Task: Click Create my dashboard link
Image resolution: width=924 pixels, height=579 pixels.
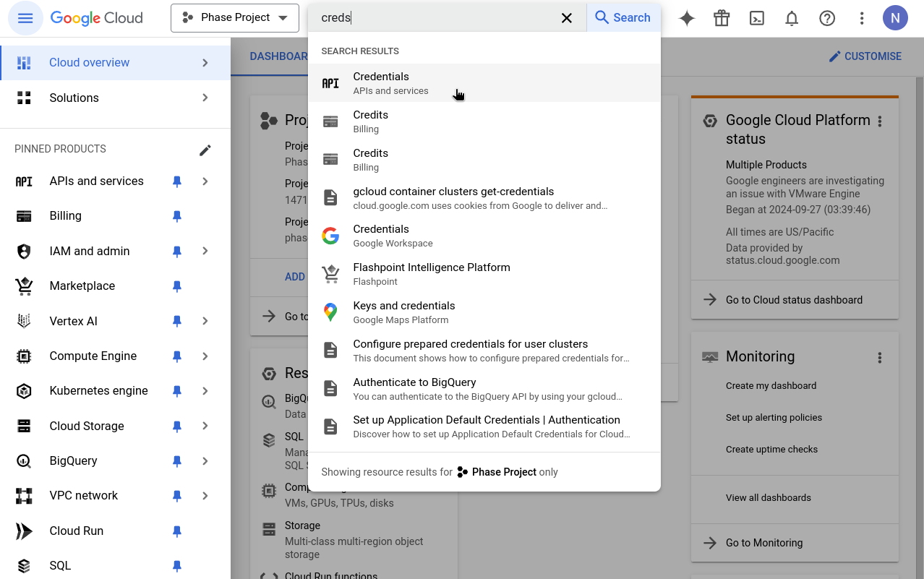Action: tap(771, 386)
